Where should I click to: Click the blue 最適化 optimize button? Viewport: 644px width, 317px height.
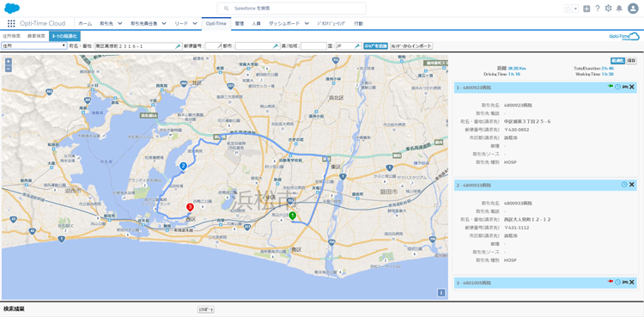coord(617,61)
